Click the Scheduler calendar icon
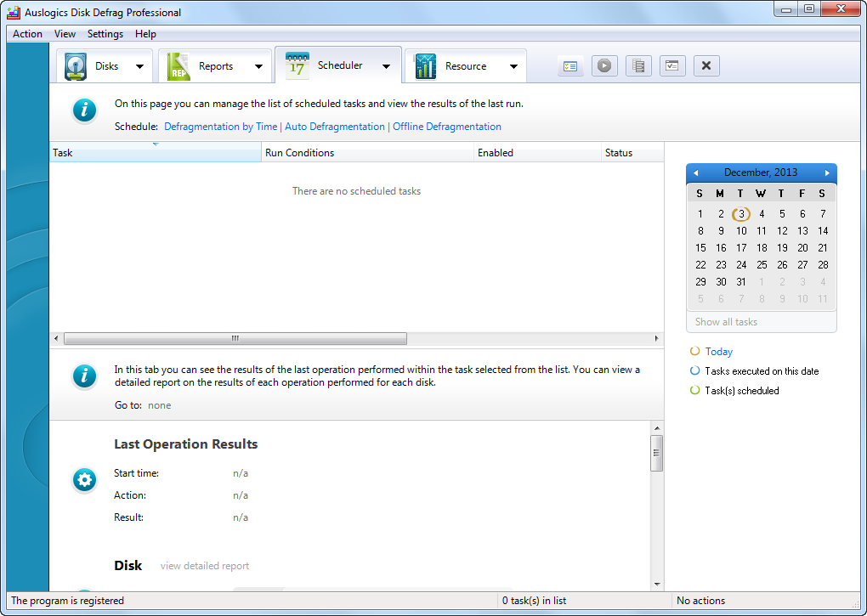 click(x=297, y=65)
